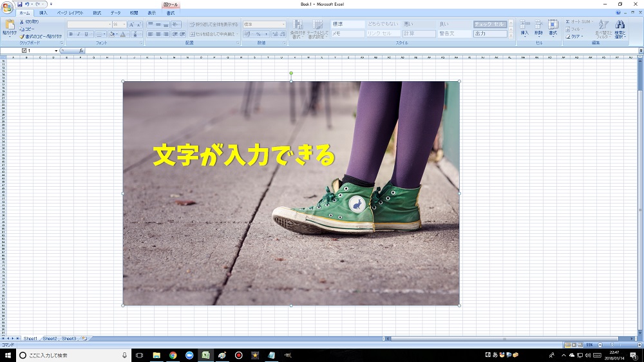Click the percent style icon
This screenshot has width=644, height=362.
[258, 34]
